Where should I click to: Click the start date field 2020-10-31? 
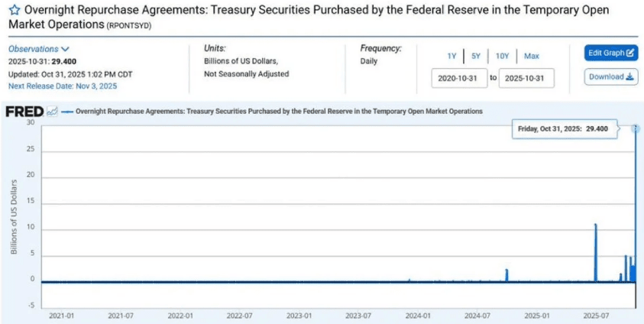pos(458,78)
